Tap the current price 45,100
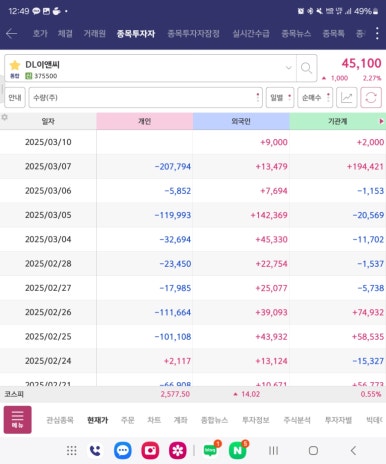The image size is (386, 464). tap(361, 63)
